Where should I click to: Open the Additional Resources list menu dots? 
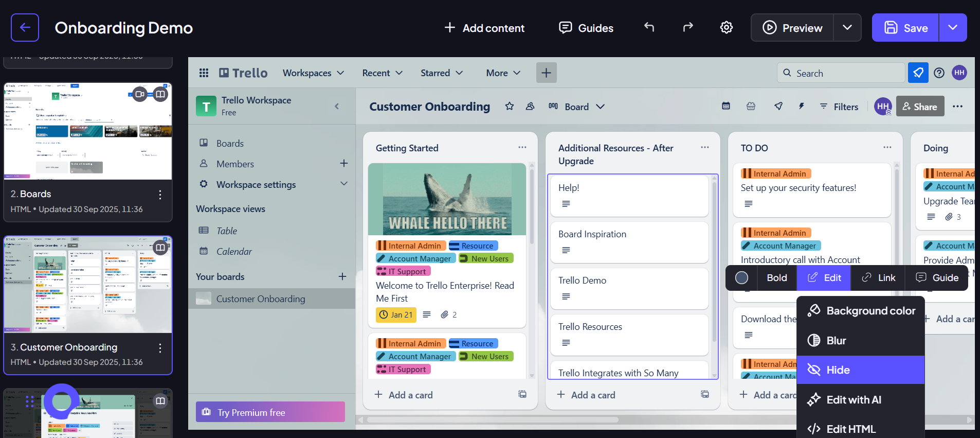[x=705, y=147]
